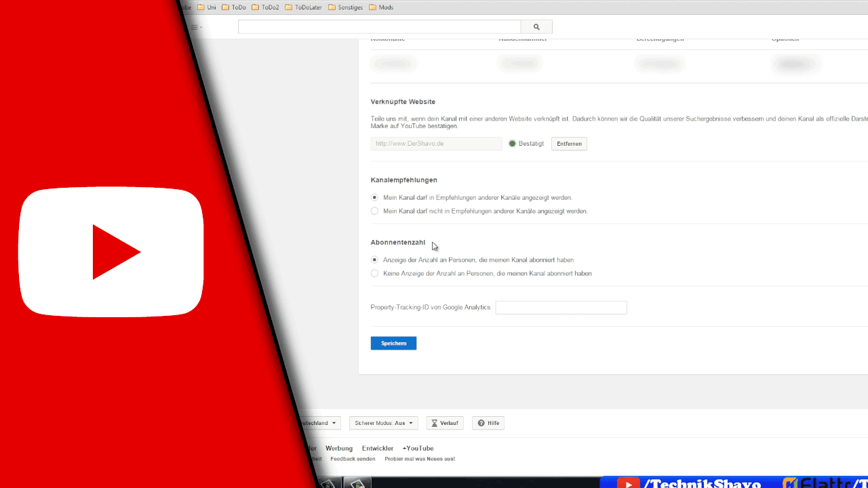Open the guide hamburger menu icon
This screenshot has height=488, width=868.
pyautogui.click(x=196, y=27)
